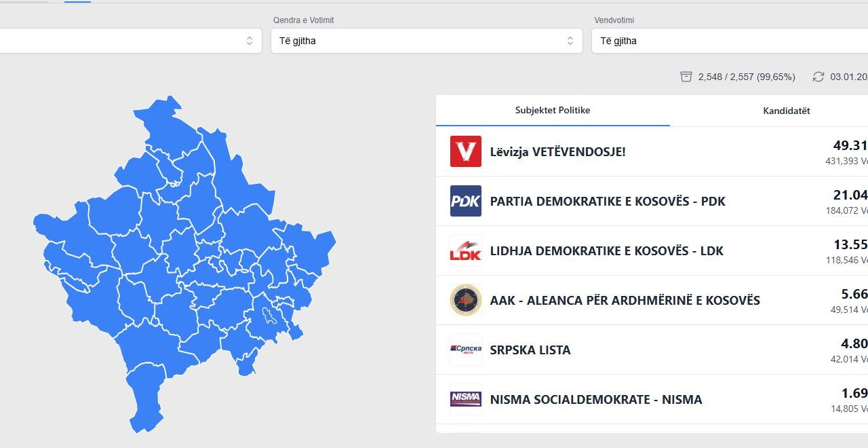Click the PDK party logo

[466, 201]
